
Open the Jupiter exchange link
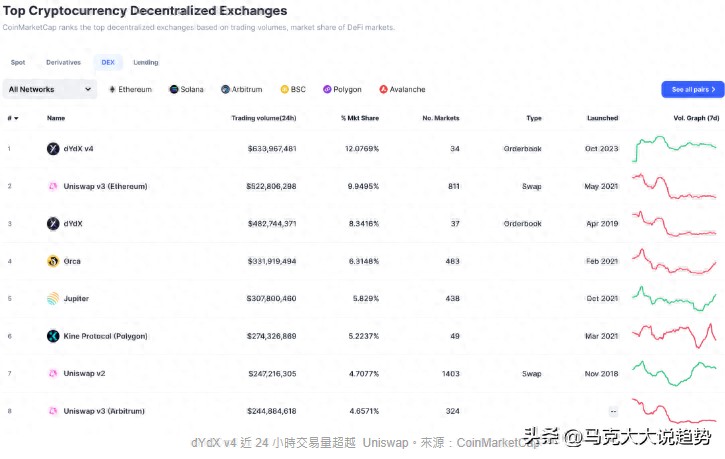tap(76, 299)
